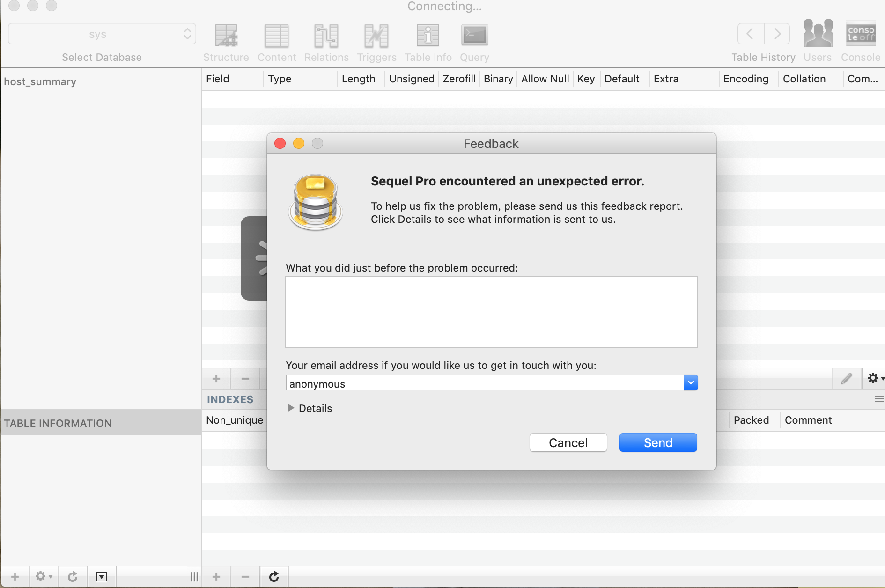Select the host_summary table
The image size is (885, 588).
pyautogui.click(x=40, y=82)
